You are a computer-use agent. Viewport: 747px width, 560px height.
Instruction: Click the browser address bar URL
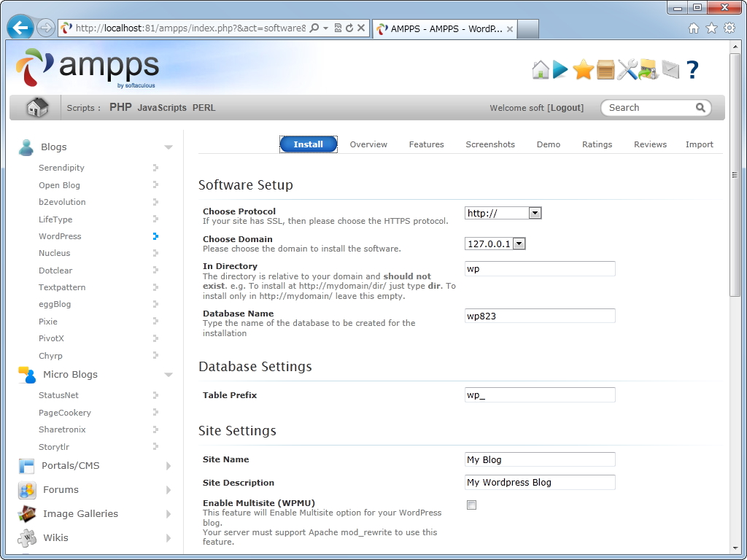pos(190,28)
